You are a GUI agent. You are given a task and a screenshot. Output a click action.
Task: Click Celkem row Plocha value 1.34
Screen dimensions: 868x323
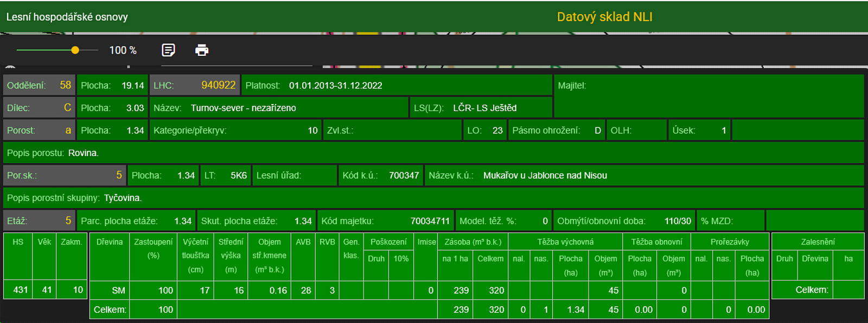[x=576, y=310]
